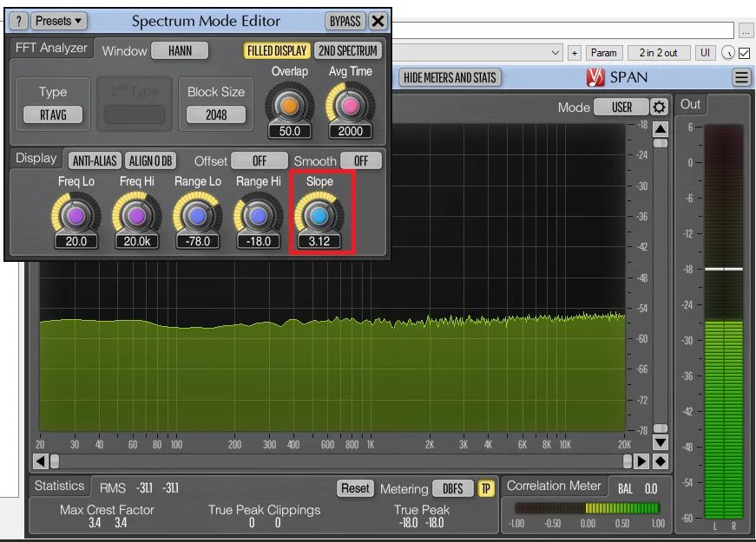Open the DBFS metering selector
This screenshot has width=756, height=542.
pyautogui.click(x=452, y=489)
